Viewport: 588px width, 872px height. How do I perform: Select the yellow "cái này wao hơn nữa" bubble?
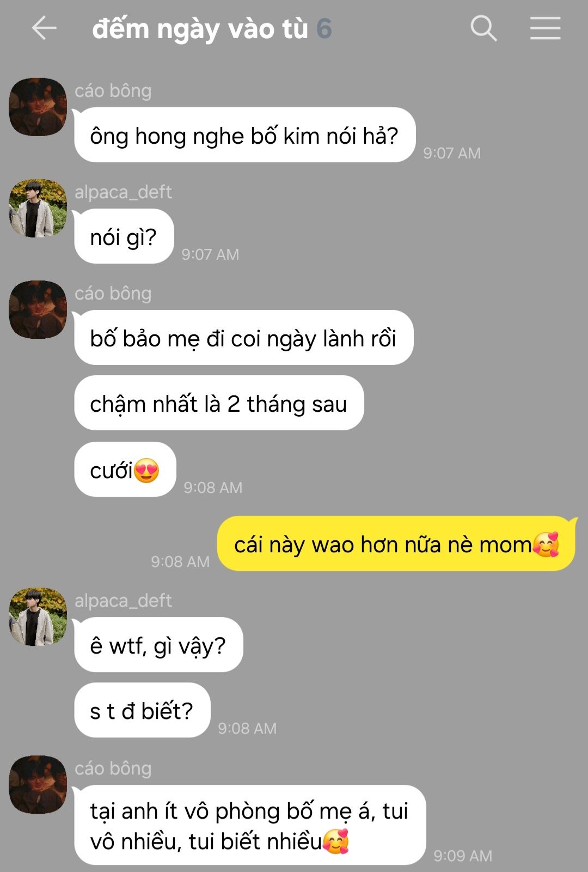(x=396, y=544)
